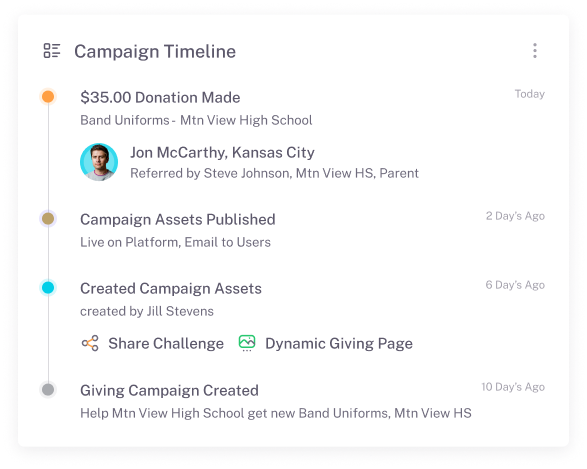Select the tan Campaign Assets Published marker

[48, 219]
